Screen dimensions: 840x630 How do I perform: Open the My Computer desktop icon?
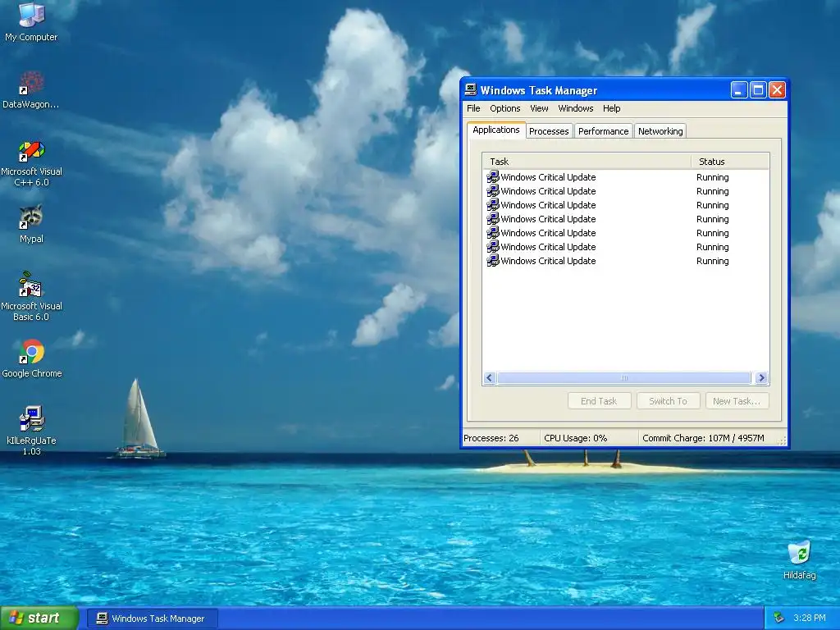(31, 21)
